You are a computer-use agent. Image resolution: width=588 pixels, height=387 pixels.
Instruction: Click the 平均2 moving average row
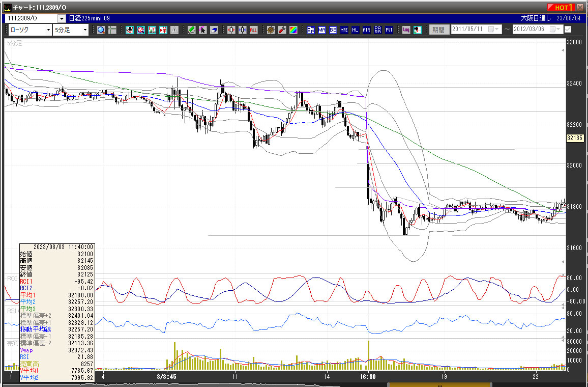coord(56,302)
